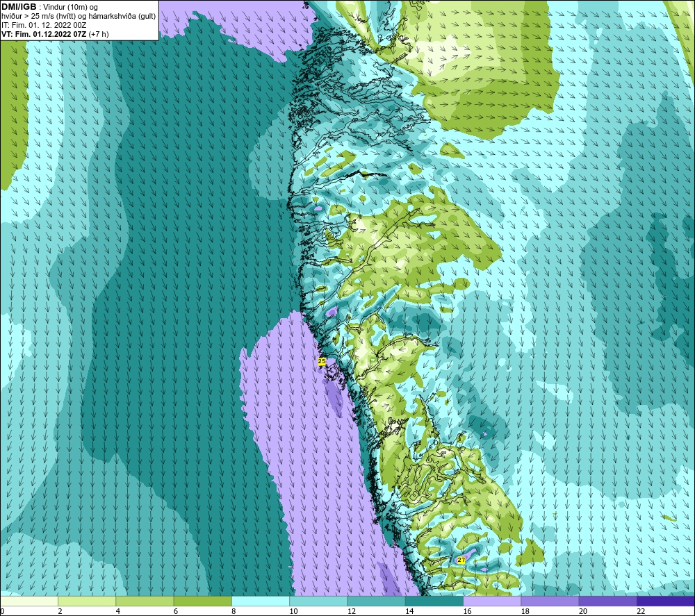Click the legend scale number 0
The image size is (695, 616).
[3, 612]
